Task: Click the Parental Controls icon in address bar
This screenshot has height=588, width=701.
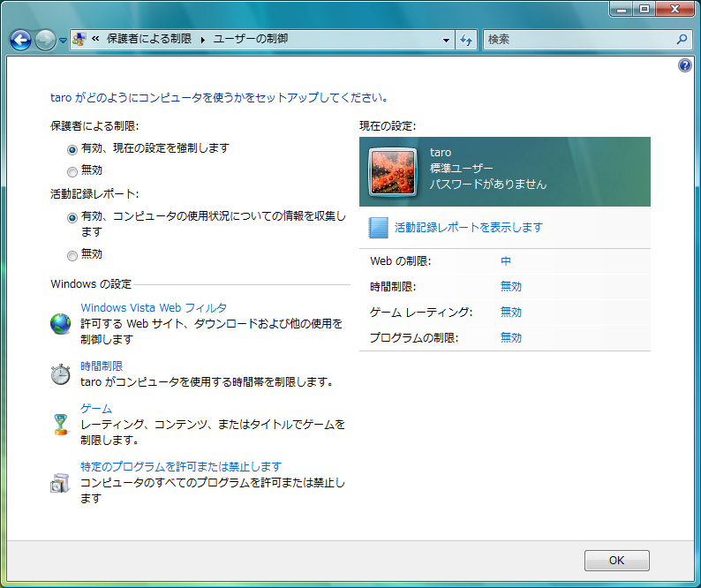Action: (79, 40)
